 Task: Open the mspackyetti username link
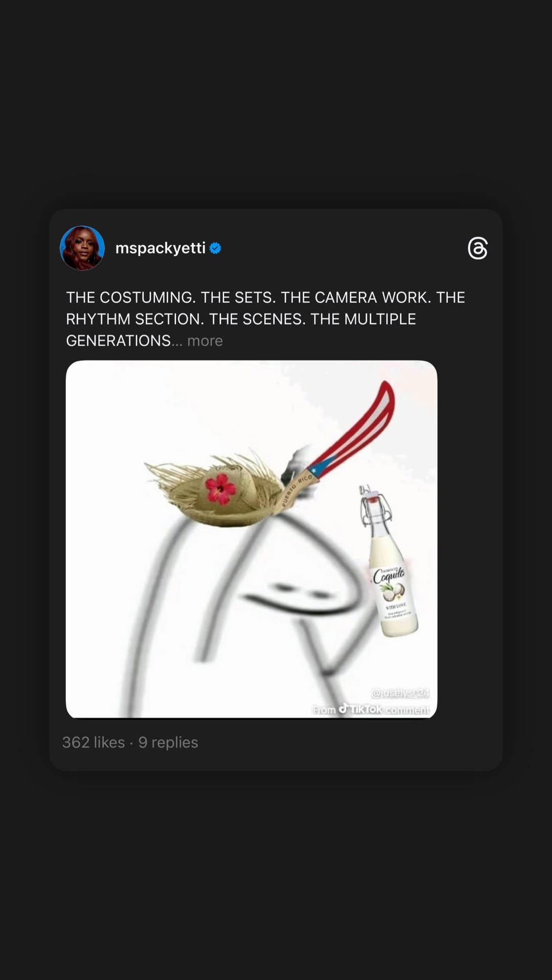[x=160, y=248]
